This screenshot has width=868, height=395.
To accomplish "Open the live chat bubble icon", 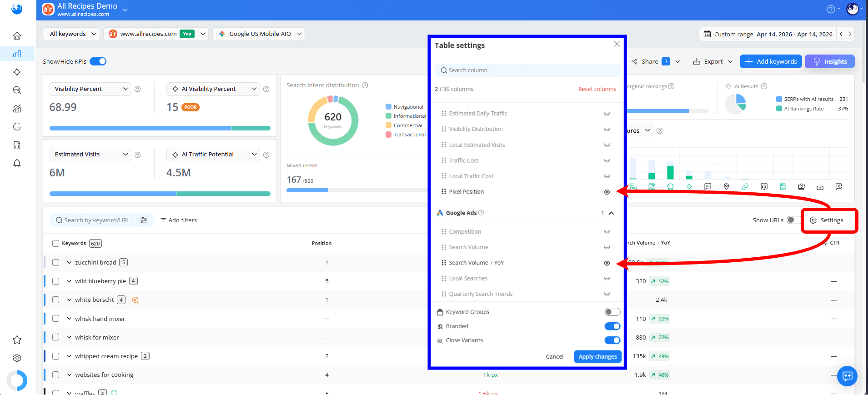I will point(847,376).
